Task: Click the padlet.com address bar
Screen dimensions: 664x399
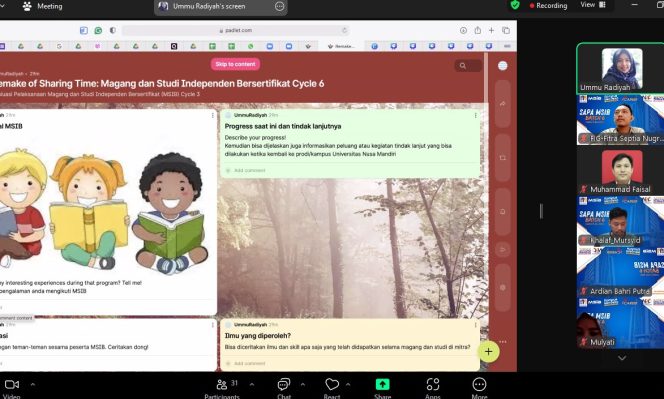Action: [236, 30]
